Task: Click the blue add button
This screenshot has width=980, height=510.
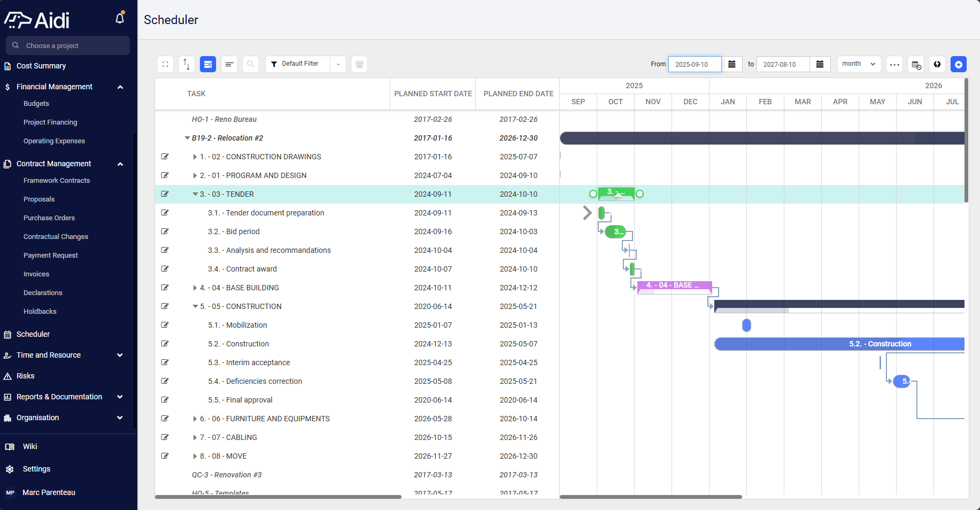Action: pos(959,64)
